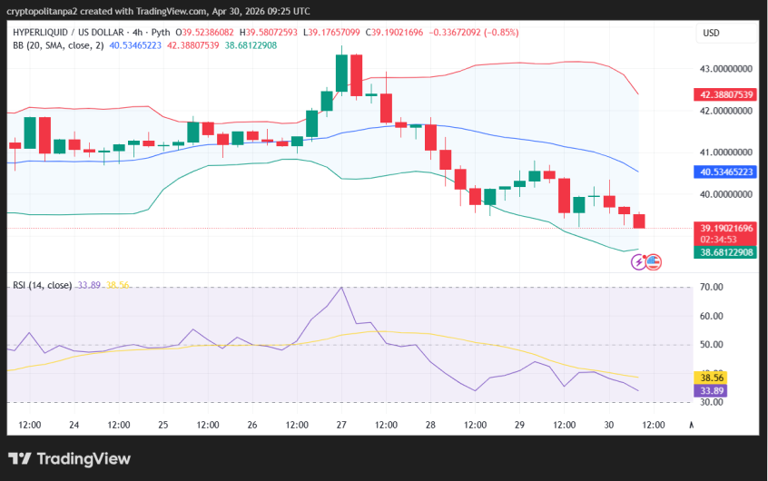Click the date label 28 on time axis

coord(431,425)
